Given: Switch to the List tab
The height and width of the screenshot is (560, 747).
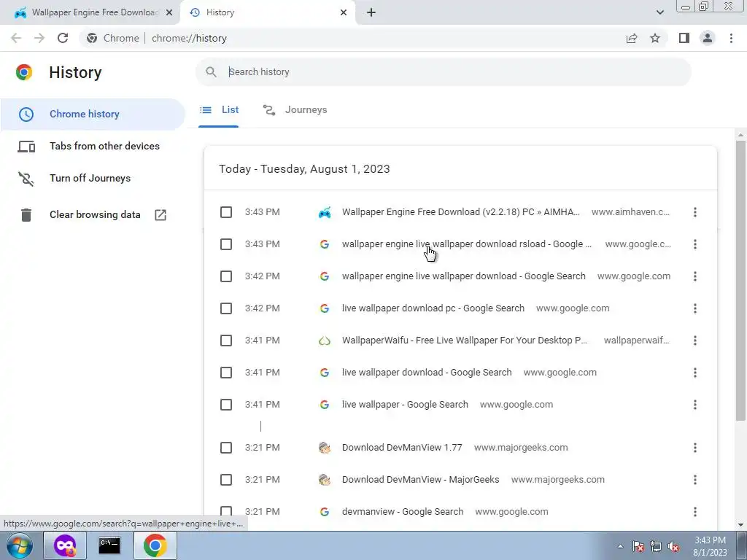Looking at the screenshot, I should (219, 110).
